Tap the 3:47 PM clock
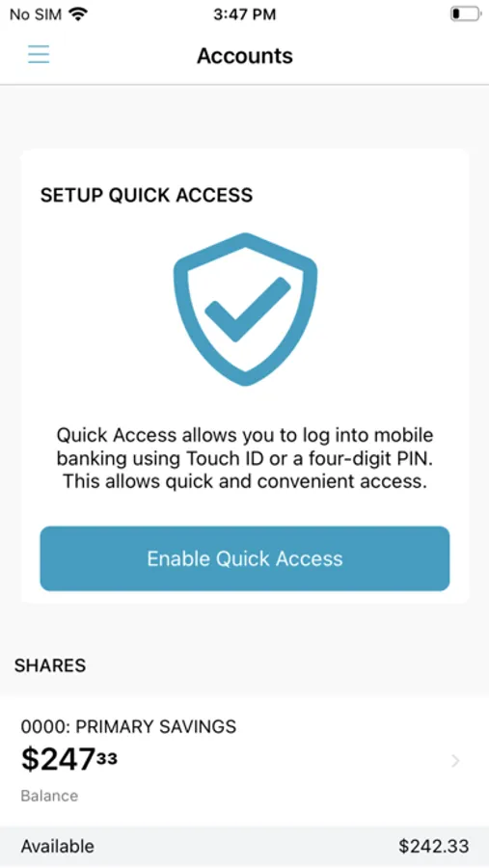This screenshot has height=868, width=489. point(244,14)
